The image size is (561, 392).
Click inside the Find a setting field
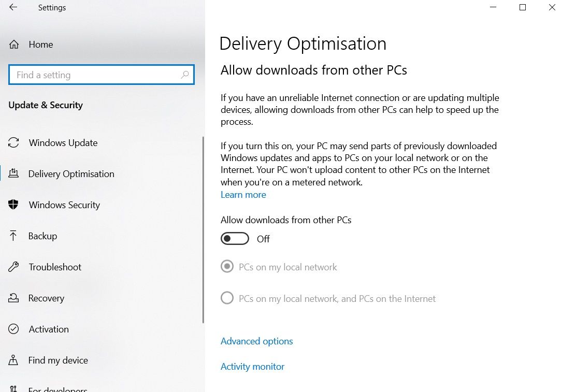93,75
